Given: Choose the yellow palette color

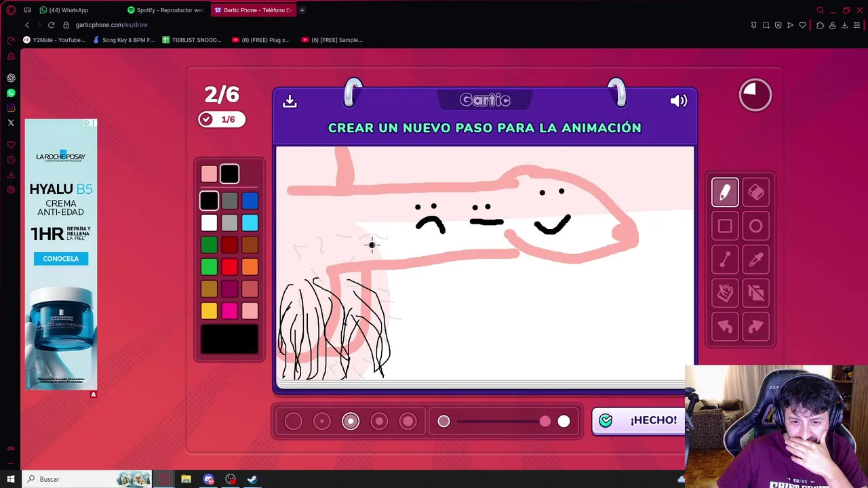Looking at the screenshot, I should (209, 310).
